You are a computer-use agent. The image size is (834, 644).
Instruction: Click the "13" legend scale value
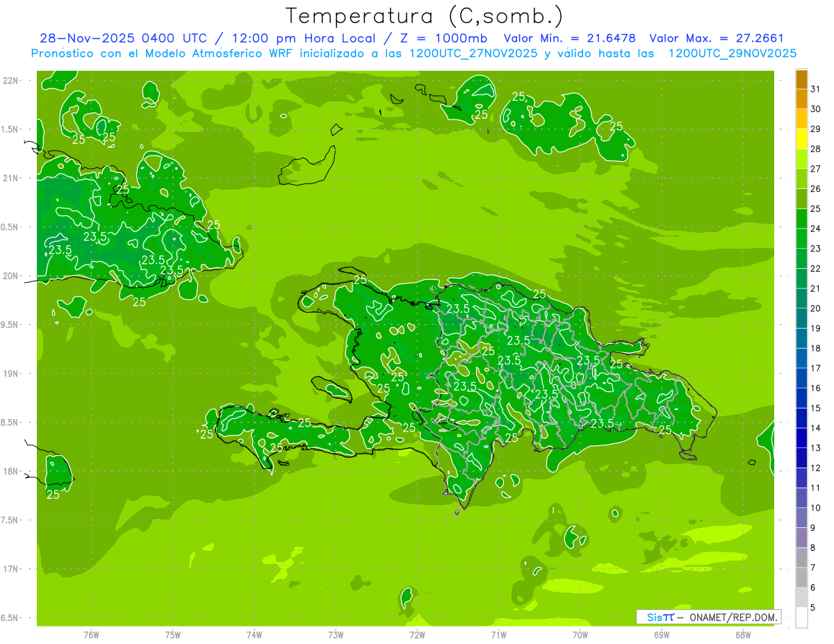(x=816, y=448)
